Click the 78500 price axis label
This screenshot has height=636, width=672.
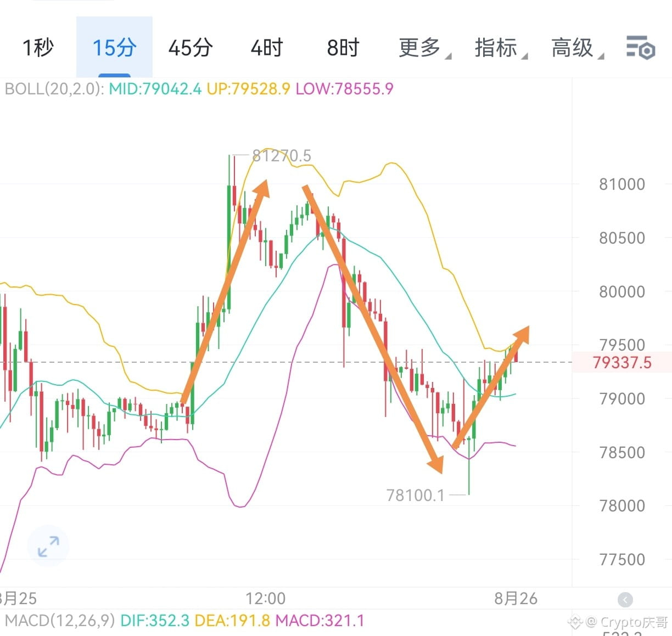click(x=622, y=453)
